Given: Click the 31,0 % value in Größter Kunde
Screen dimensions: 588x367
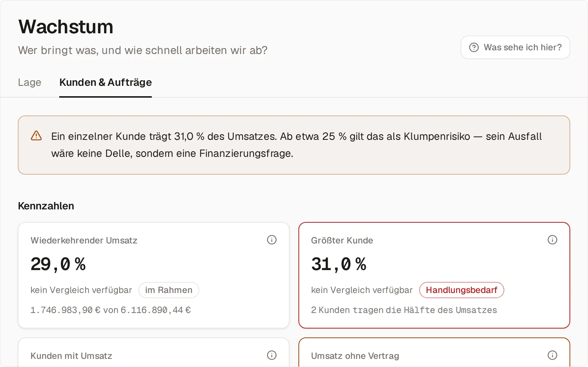Looking at the screenshot, I should [339, 264].
